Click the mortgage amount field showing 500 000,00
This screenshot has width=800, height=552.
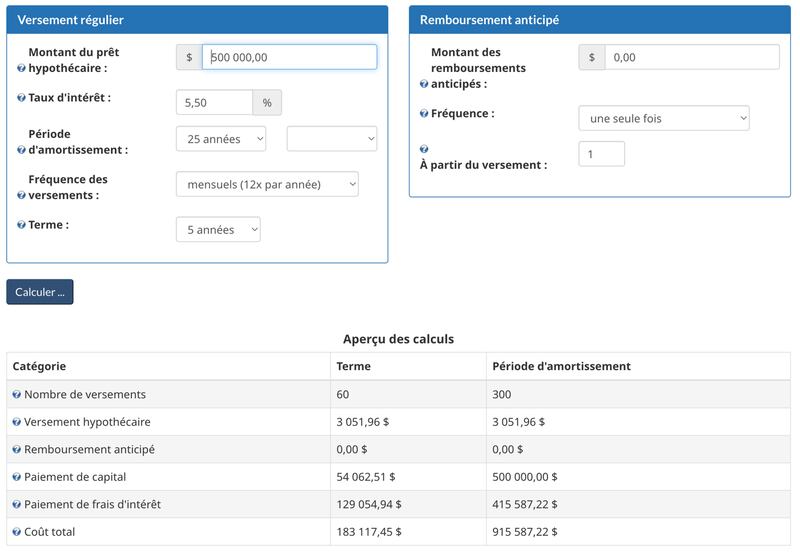click(x=290, y=57)
